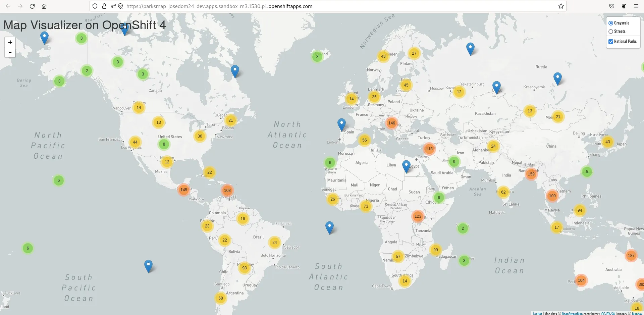Open the Leaflet attribution link
The image size is (644, 315).
(537, 313)
